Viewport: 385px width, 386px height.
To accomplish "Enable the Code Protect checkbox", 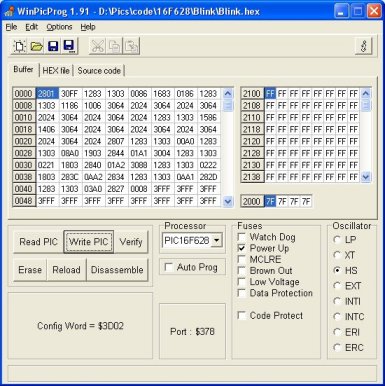I will (241, 315).
